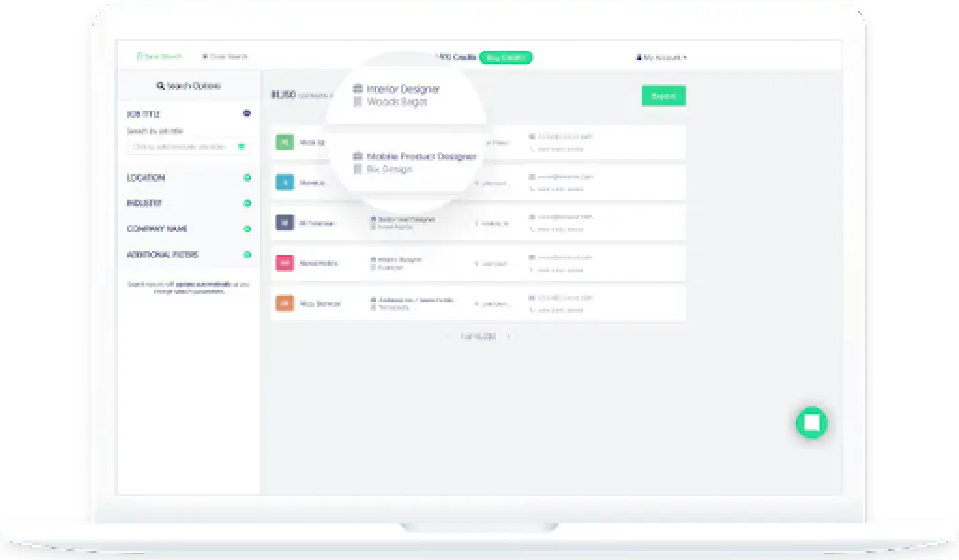The height and width of the screenshot is (560, 959).
Task: Select the email icon on Mick's contact row
Action: [x=531, y=136]
